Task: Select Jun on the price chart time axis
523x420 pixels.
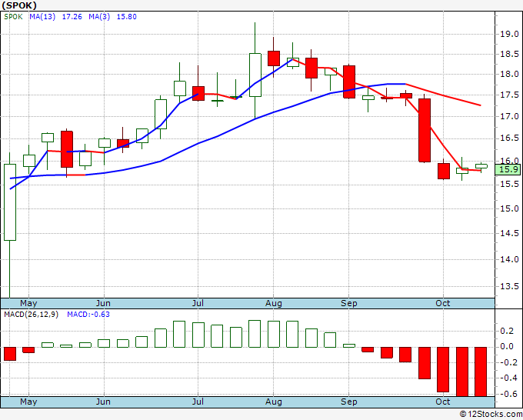Action: (x=103, y=303)
